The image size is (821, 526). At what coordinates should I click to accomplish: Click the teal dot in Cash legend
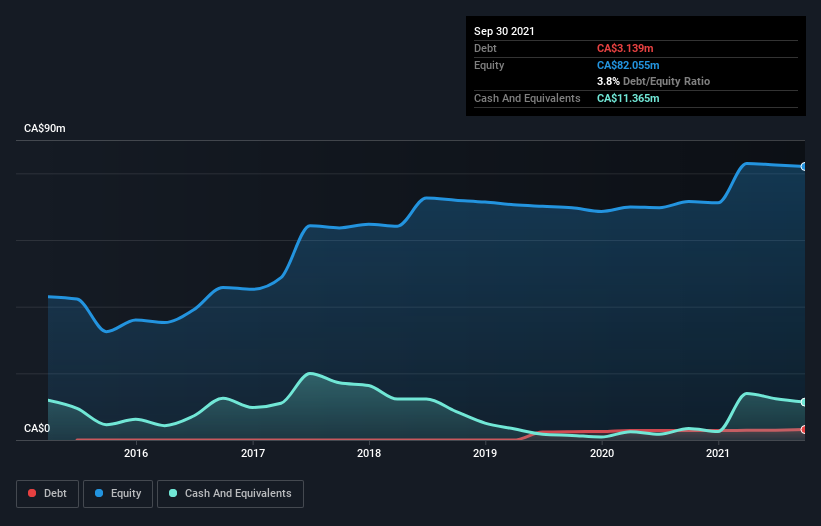tap(174, 493)
